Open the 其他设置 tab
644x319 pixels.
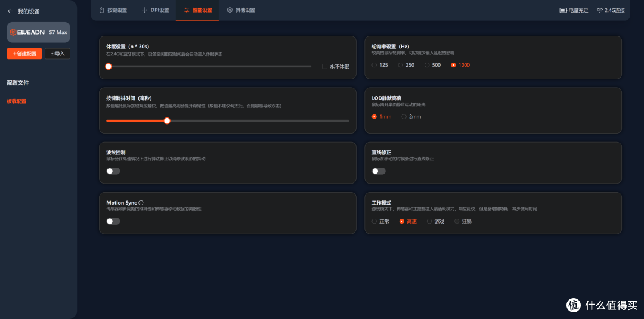[241, 10]
